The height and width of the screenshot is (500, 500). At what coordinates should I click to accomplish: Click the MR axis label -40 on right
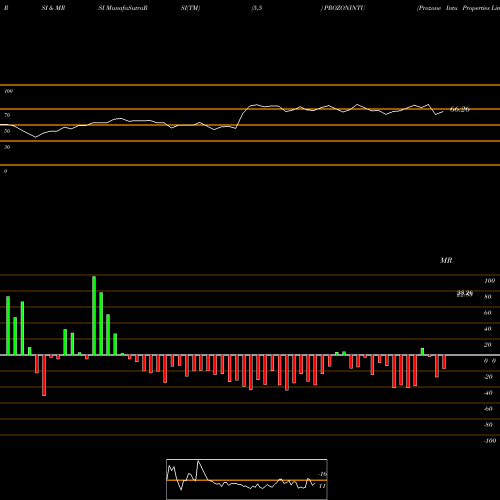click(x=488, y=393)
